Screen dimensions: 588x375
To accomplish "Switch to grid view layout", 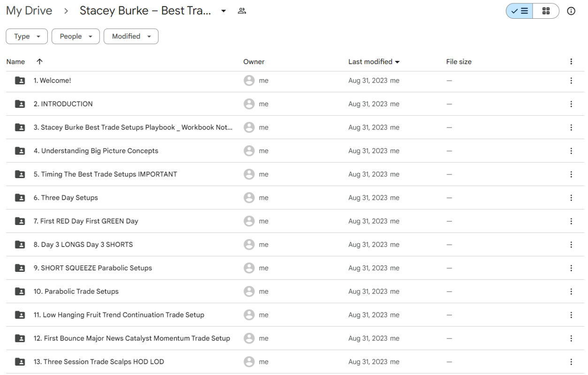I will point(545,11).
